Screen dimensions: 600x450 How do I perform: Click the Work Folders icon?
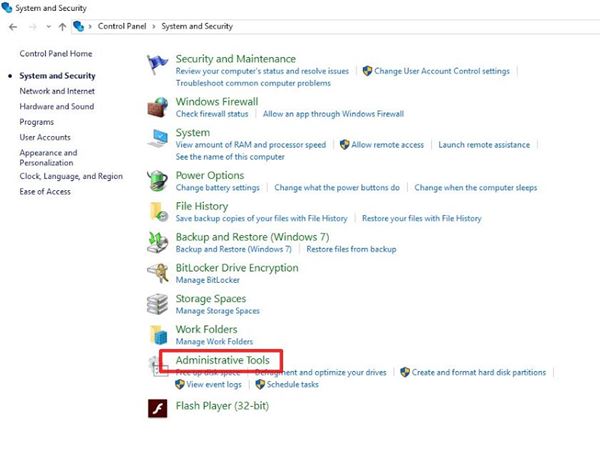tap(158, 335)
